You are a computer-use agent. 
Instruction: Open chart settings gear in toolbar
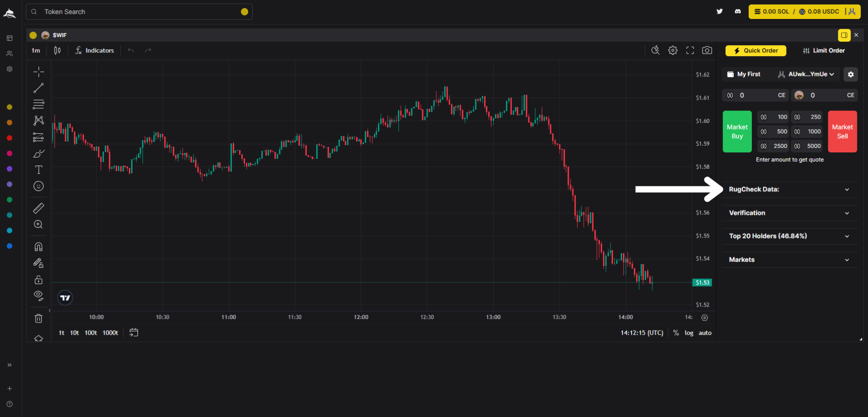click(673, 50)
